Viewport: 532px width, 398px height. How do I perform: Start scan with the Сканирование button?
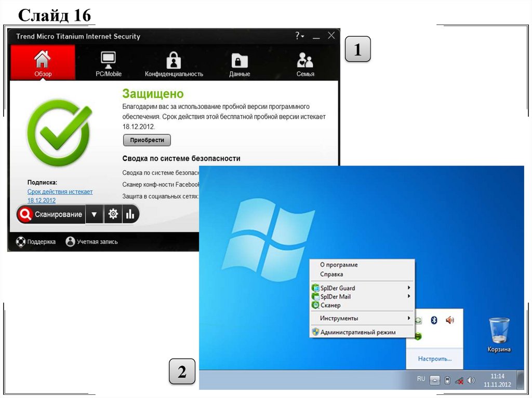click(x=51, y=214)
